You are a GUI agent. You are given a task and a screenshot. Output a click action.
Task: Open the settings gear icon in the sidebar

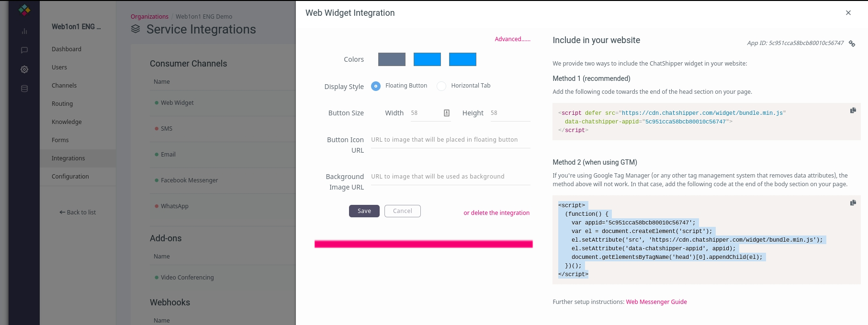pos(24,69)
